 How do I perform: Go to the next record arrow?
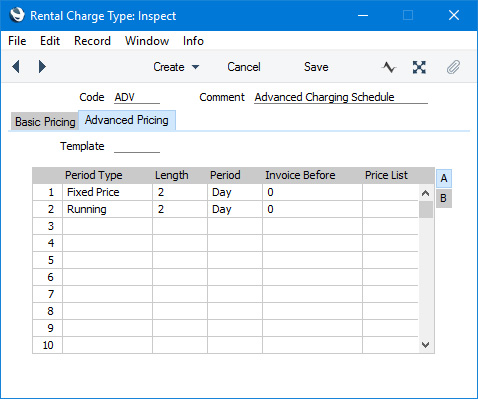coord(42,67)
